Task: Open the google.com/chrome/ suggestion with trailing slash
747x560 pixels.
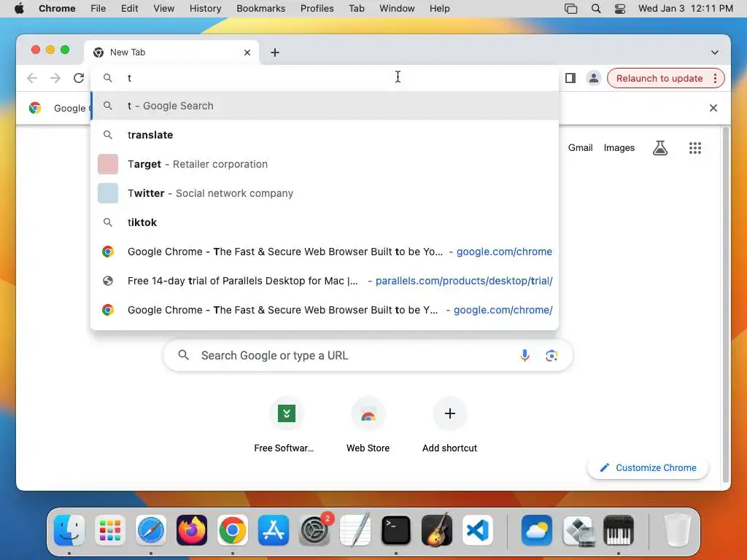Action: [325, 309]
